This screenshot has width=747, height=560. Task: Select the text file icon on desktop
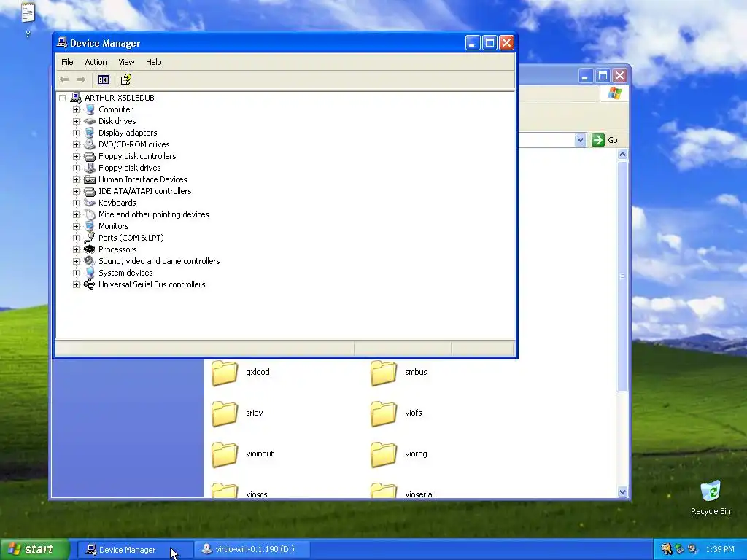(28, 12)
